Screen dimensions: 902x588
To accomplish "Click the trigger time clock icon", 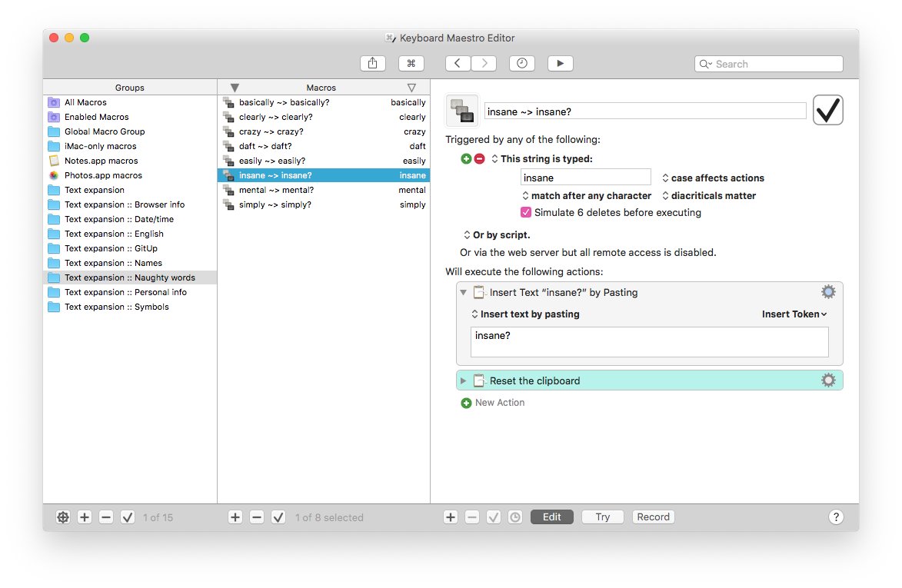I will 522,63.
